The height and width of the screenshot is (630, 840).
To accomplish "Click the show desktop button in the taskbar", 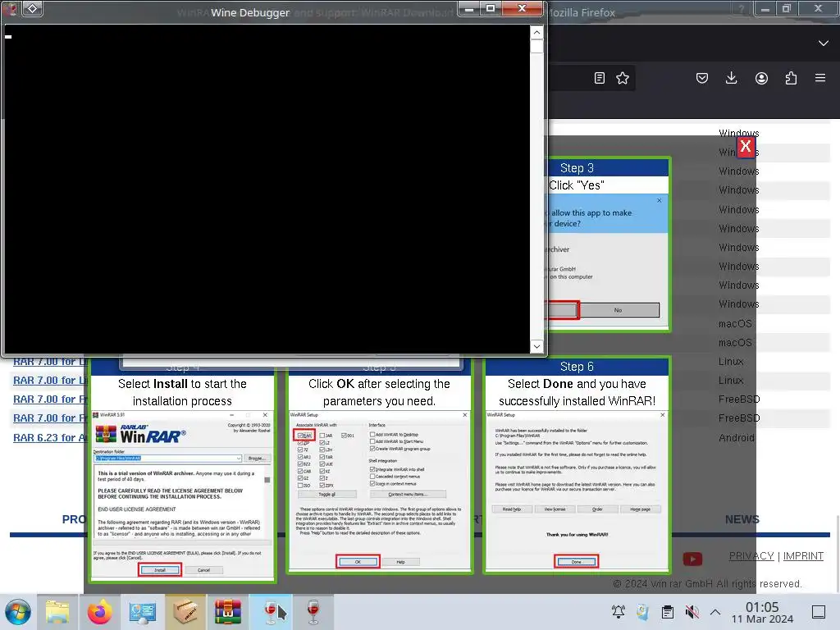I will tap(818, 612).
